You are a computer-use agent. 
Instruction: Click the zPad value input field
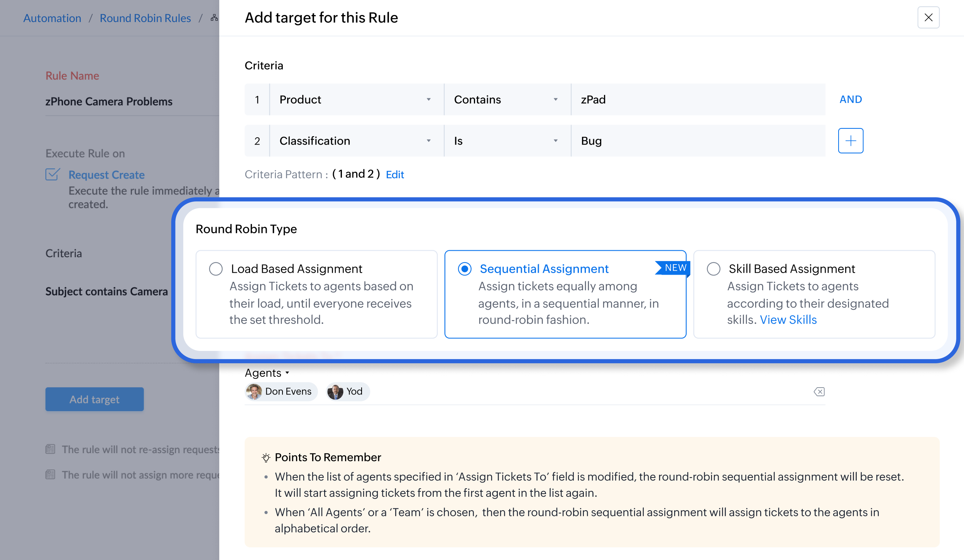698,100
